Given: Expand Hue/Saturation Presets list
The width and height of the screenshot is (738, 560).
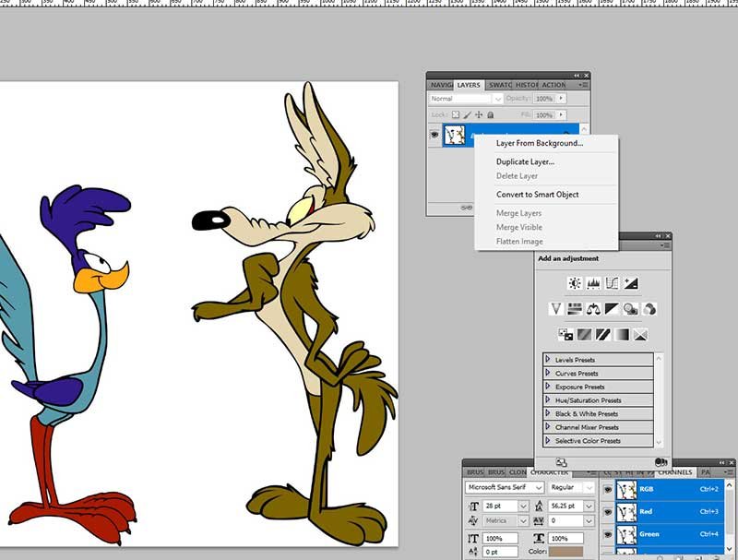Looking at the screenshot, I should pyautogui.click(x=547, y=400).
